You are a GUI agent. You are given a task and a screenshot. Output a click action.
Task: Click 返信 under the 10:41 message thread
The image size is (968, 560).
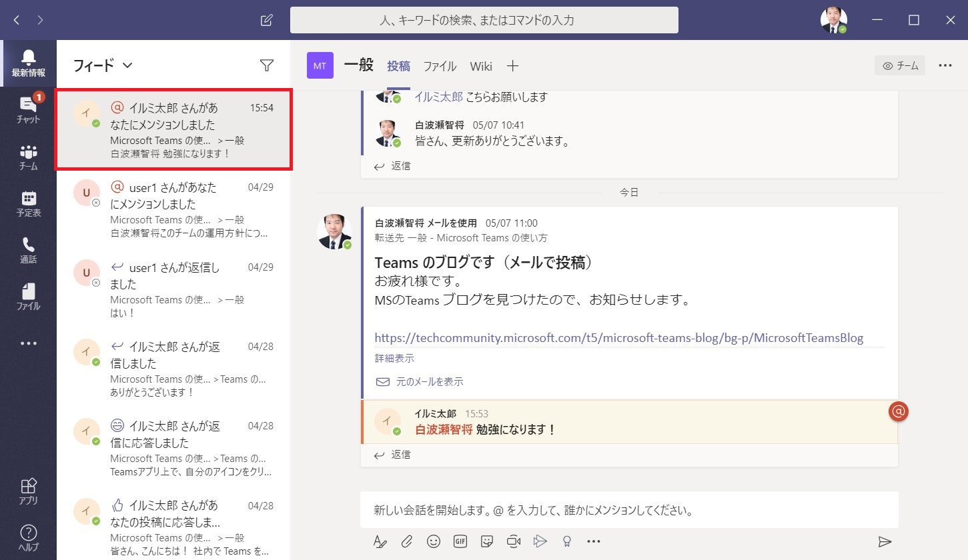click(393, 165)
